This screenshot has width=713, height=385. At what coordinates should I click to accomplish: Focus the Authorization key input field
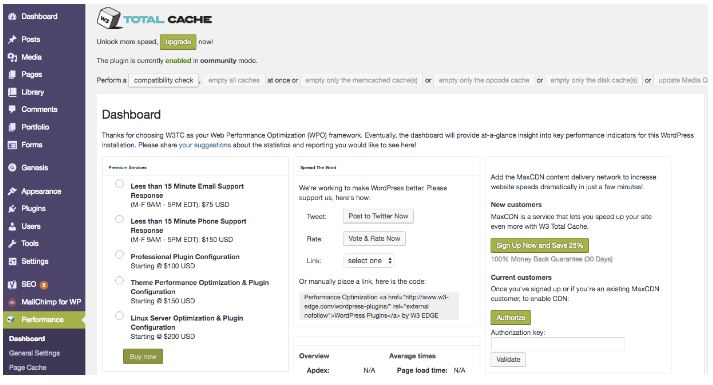tap(557, 344)
